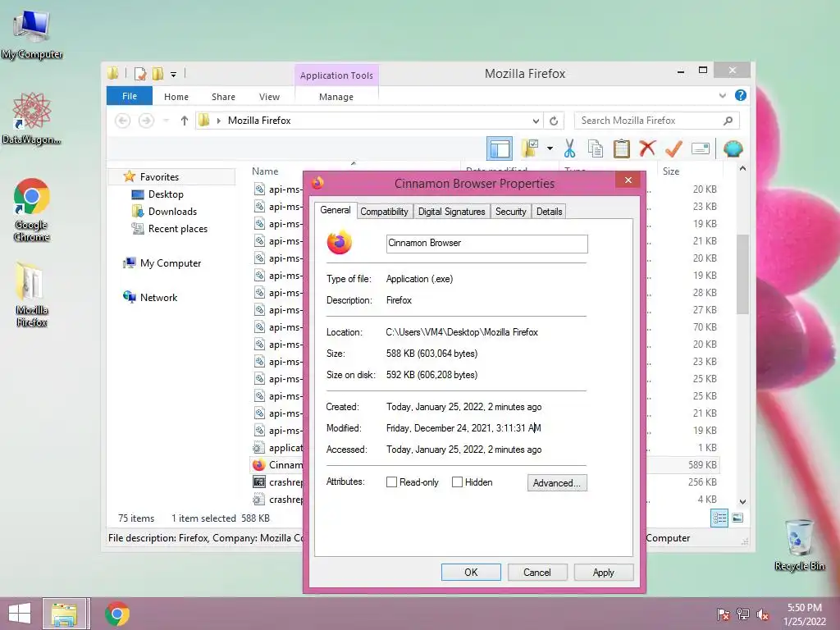
Task: Open the folder options toolbar icon
Action: (x=530, y=148)
